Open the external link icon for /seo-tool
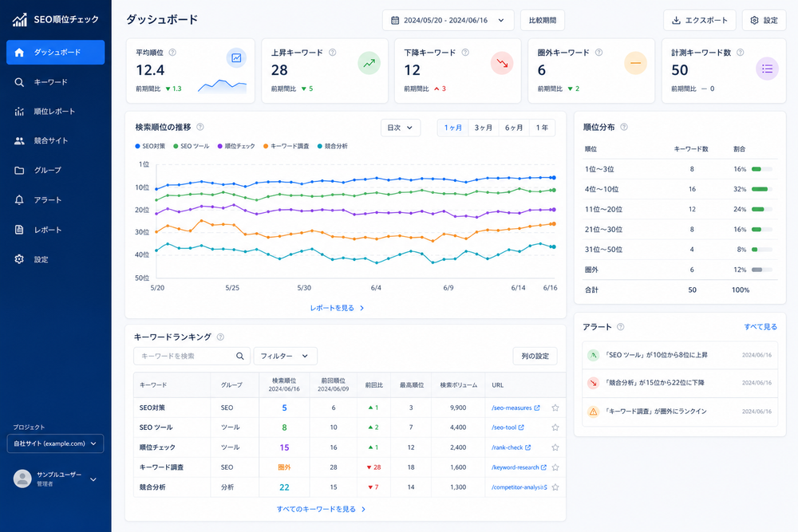Image resolution: width=798 pixels, height=532 pixels. [521, 428]
